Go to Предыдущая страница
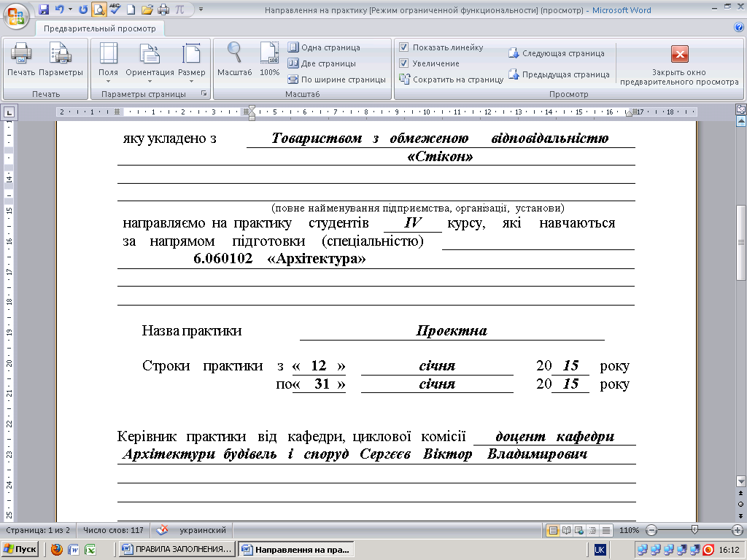Image resolution: width=747 pixels, height=560 pixels. coord(559,74)
